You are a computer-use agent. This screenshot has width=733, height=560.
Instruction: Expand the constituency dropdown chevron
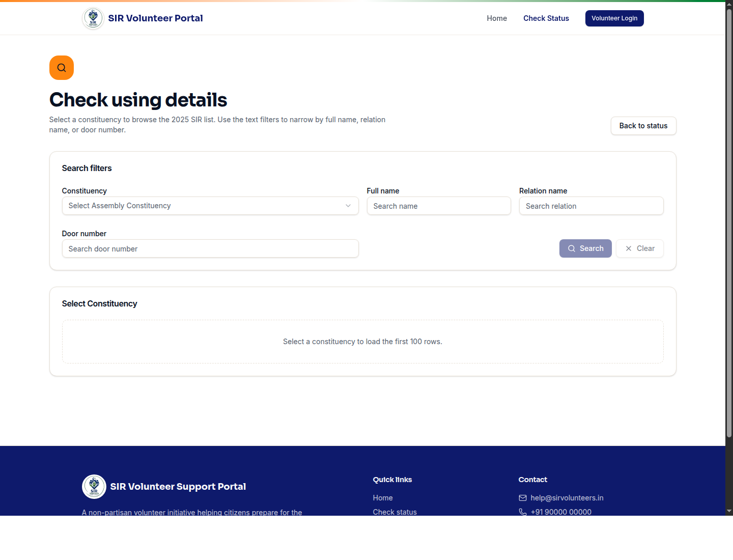pos(348,206)
